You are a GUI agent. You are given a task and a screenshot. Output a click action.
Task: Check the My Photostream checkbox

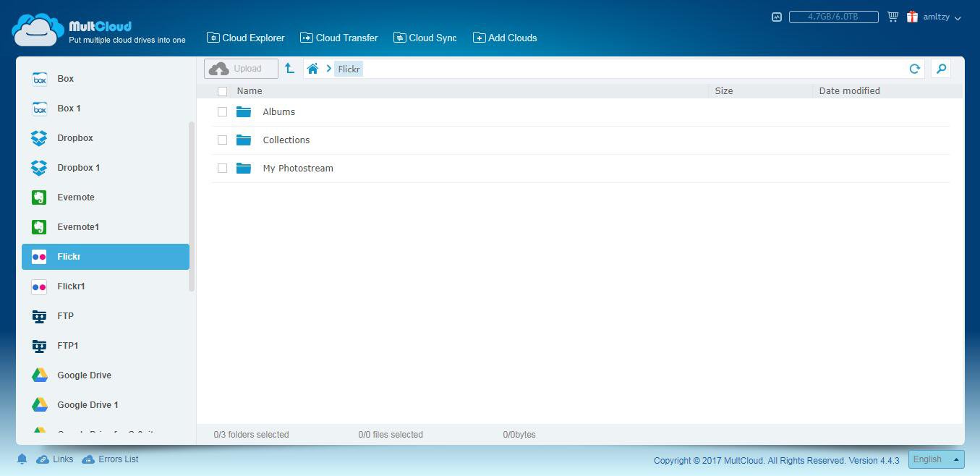[222, 168]
